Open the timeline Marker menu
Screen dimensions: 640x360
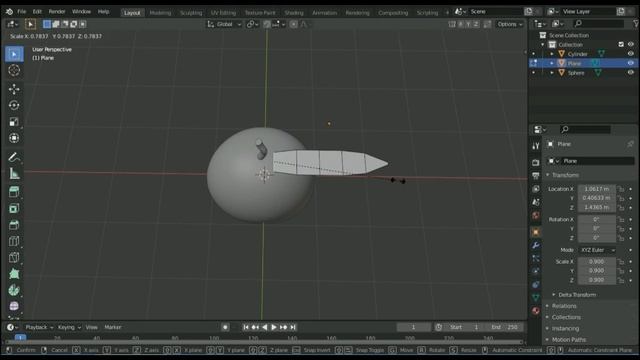coord(113,327)
